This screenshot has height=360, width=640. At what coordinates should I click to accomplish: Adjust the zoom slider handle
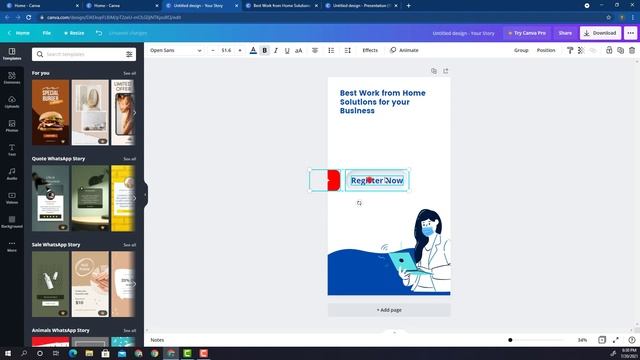coord(510,340)
